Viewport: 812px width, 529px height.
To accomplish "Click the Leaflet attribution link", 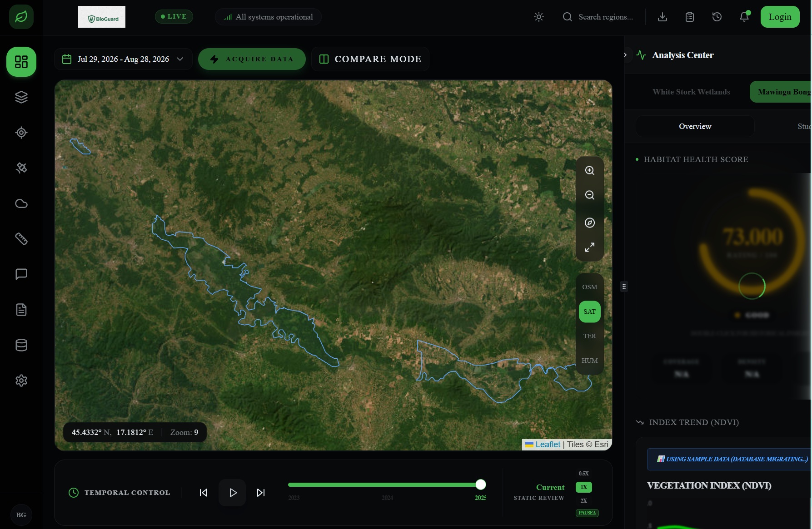I will click(548, 445).
